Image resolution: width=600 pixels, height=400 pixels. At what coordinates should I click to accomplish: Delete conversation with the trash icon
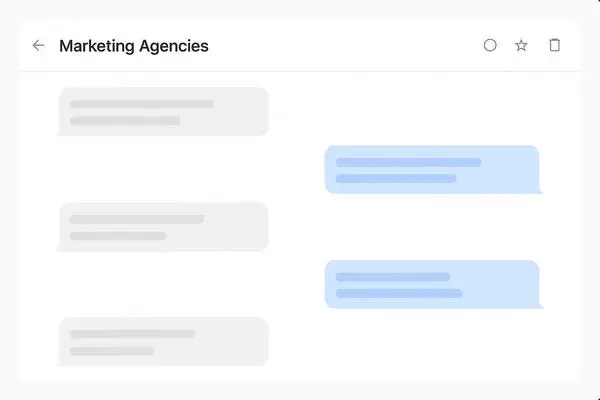tap(554, 45)
